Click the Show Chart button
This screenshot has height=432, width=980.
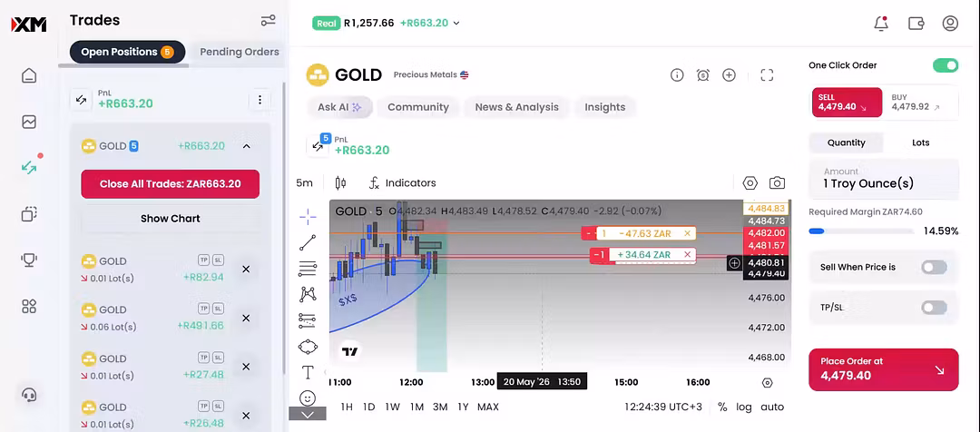pyautogui.click(x=170, y=219)
